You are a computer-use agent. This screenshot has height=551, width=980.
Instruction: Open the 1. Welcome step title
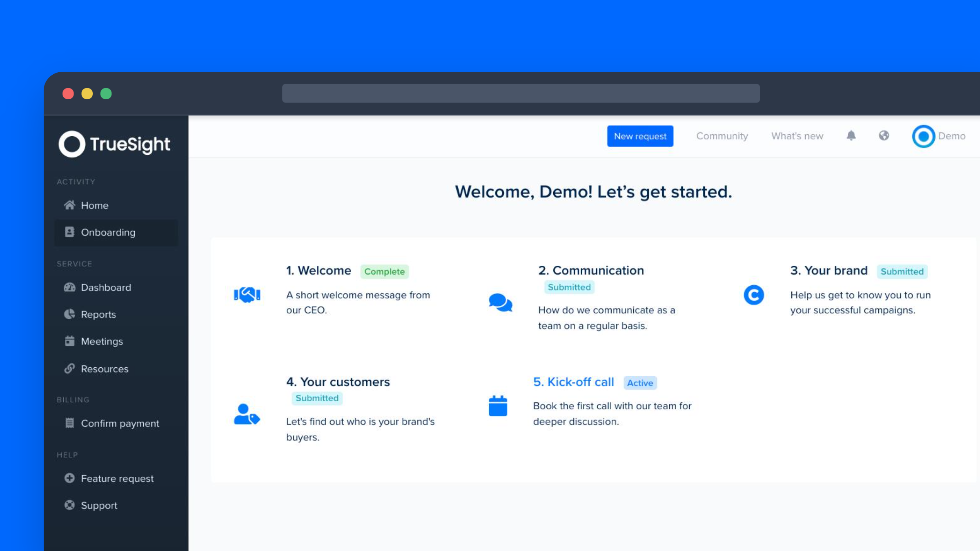pos(318,270)
